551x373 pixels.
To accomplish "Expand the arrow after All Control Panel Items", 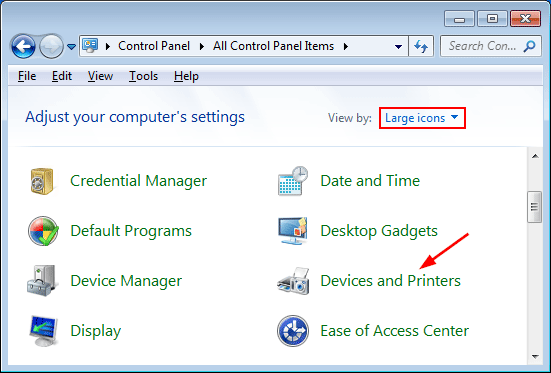I will pyautogui.click(x=346, y=46).
